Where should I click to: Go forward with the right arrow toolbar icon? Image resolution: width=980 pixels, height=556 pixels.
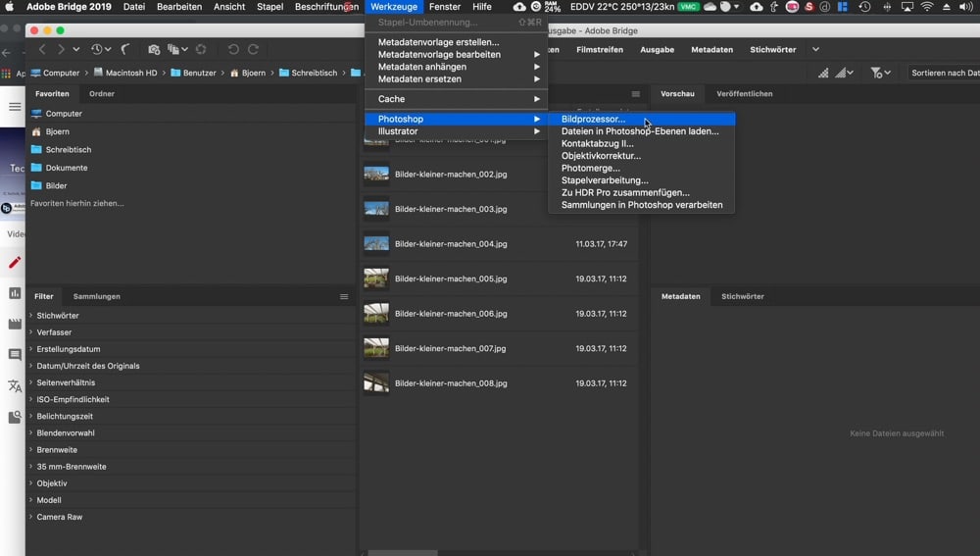61,49
